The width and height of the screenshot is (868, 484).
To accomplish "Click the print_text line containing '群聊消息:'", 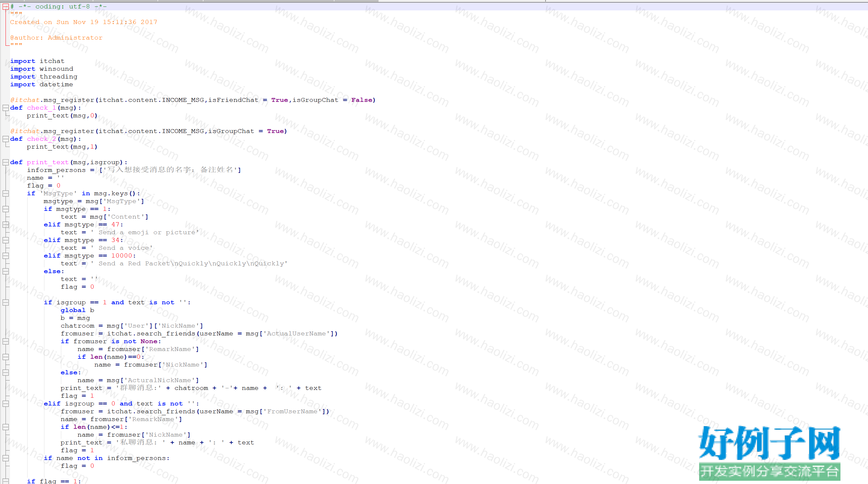I will (x=191, y=388).
